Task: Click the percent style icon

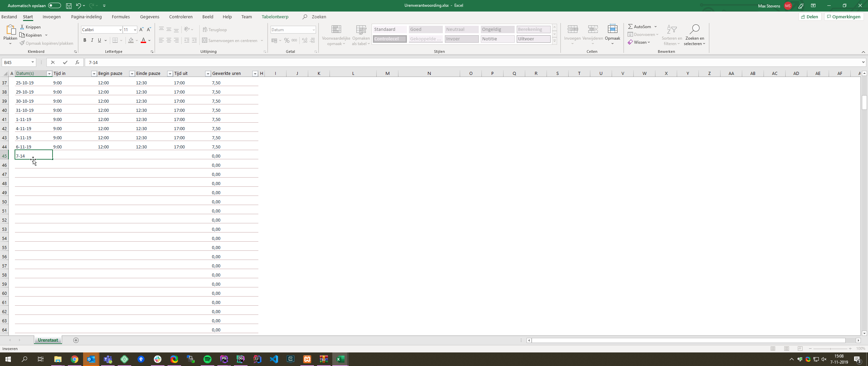Action: pos(287,40)
